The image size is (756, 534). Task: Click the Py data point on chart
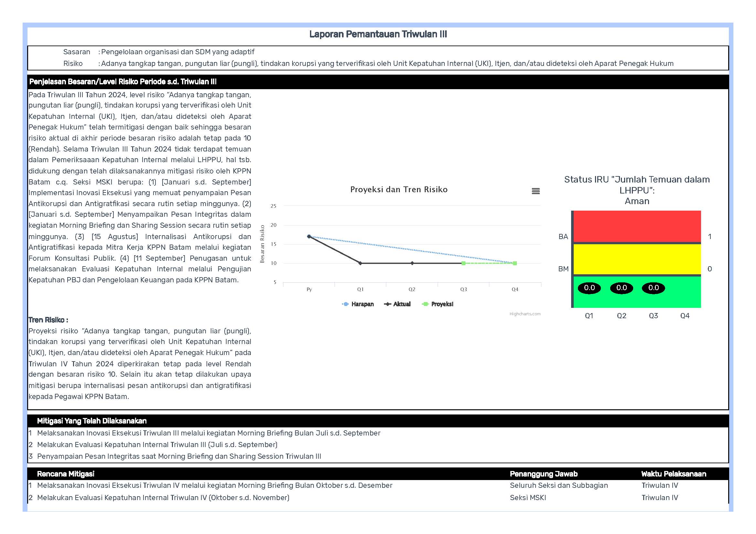(309, 236)
